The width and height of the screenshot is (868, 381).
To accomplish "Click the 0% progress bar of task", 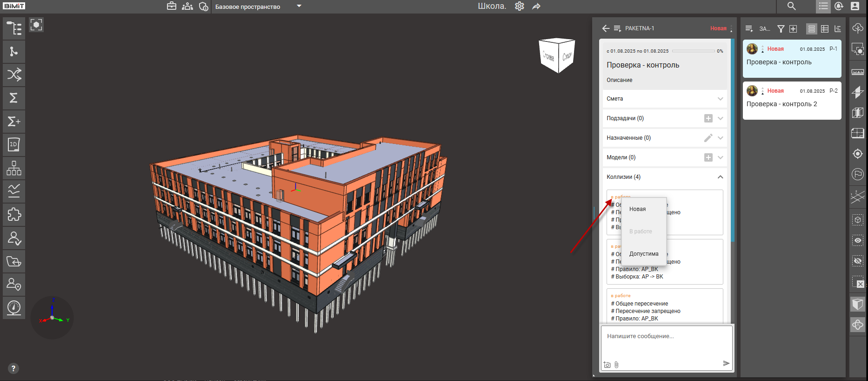I will [x=693, y=51].
